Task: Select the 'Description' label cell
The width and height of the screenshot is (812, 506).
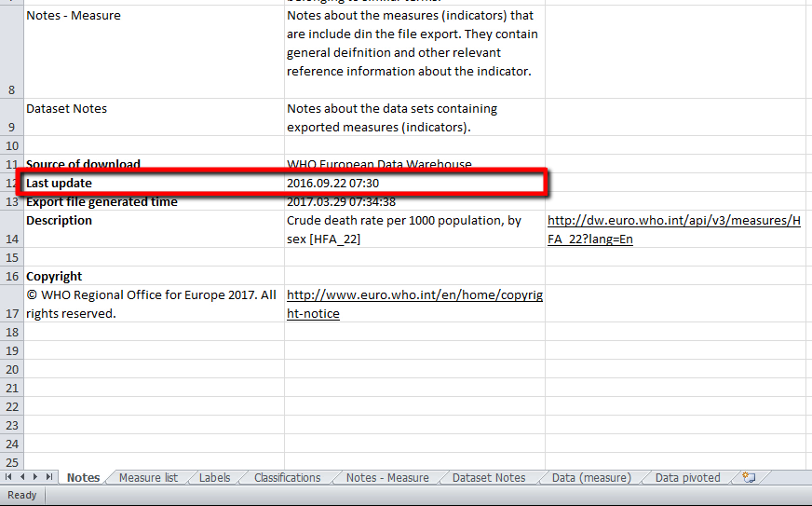Action: click(x=155, y=229)
